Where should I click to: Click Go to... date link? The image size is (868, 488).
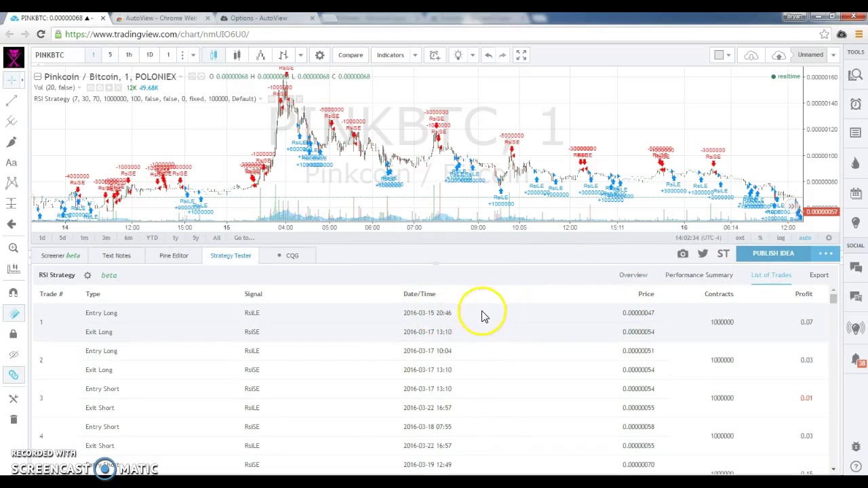click(x=244, y=238)
